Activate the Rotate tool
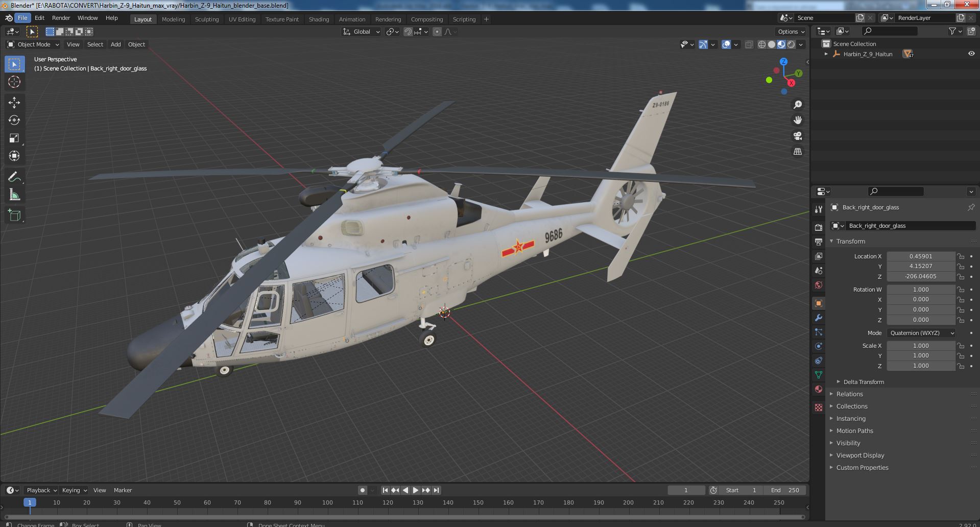The image size is (980, 527). coord(14,121)
